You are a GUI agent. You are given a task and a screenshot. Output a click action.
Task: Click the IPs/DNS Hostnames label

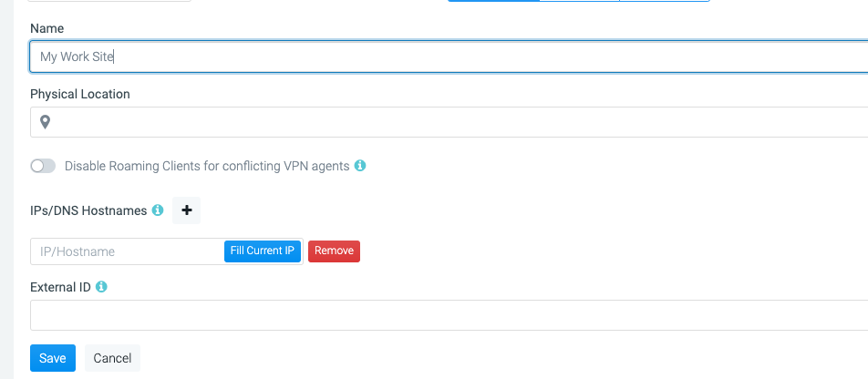pos(88,210)
